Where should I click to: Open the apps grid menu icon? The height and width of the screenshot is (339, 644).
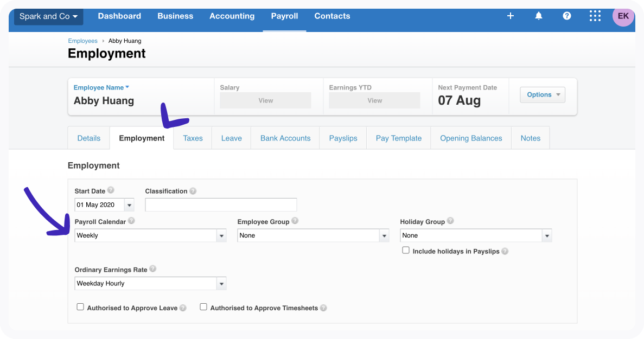point(595,16)
